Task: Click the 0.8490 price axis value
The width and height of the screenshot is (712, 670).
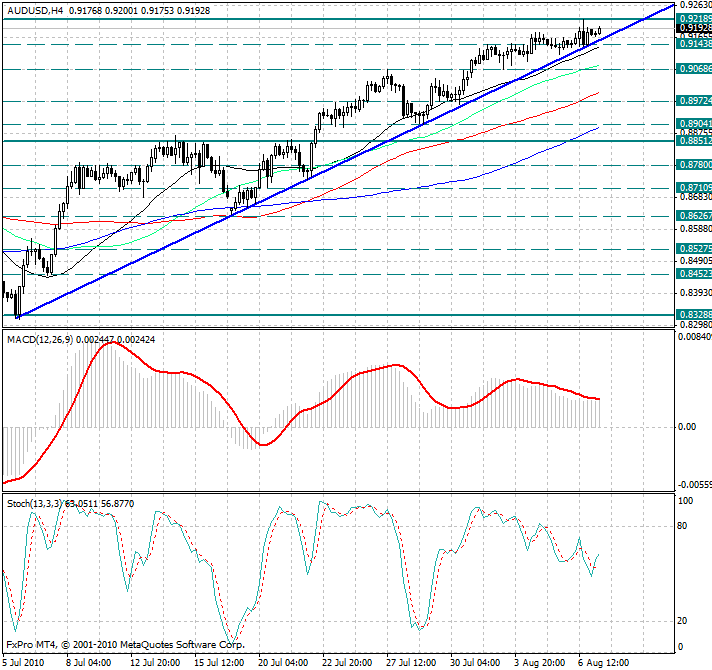Action: (696, 261)
